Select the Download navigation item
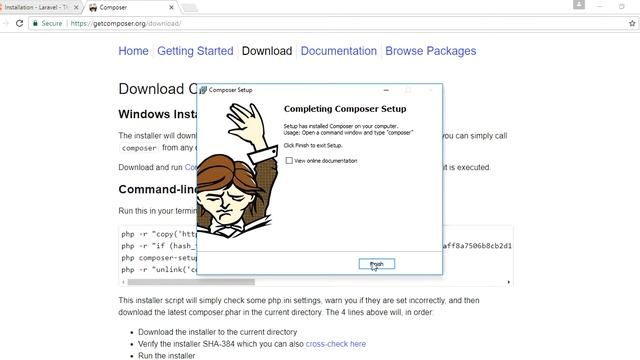 [x=267, y=51]
